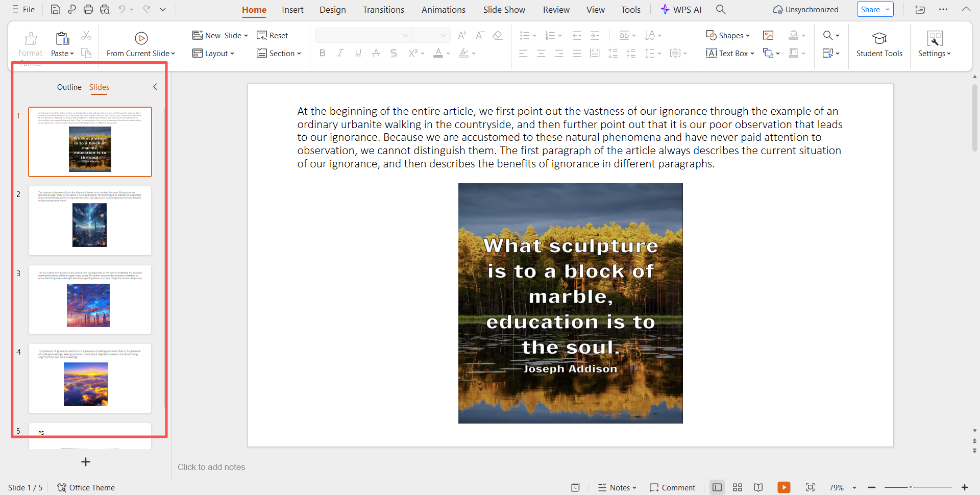Switch to the Outline pane tab
980x495 pixels.
coord(69,87)
